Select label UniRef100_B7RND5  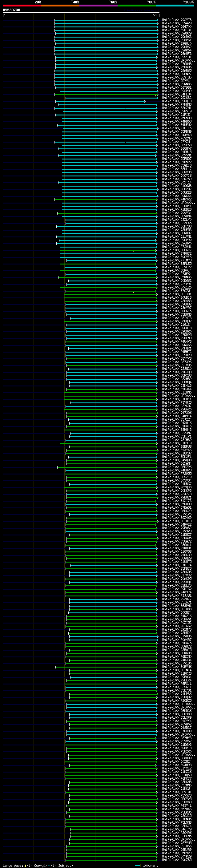[177, 819]
